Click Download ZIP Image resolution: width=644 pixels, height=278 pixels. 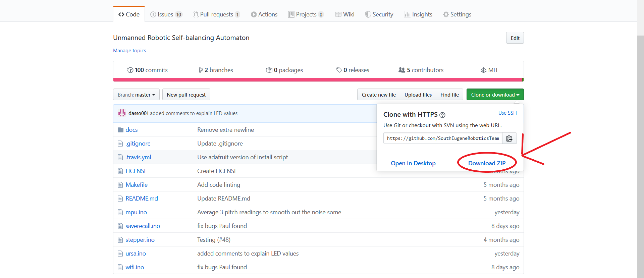click(487, 163)
